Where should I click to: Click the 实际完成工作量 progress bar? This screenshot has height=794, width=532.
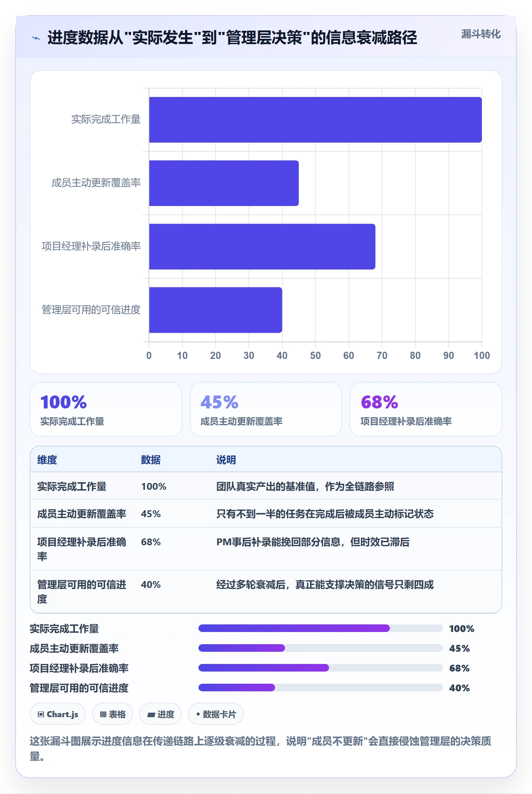point(321,628)
